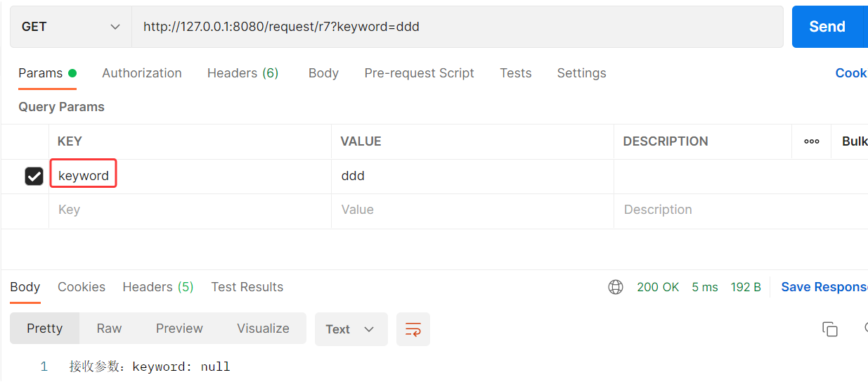The width and height of the screenshot is (868, 382).
Task: Copy the response using the copy icon
Action: tap(830, 329)
